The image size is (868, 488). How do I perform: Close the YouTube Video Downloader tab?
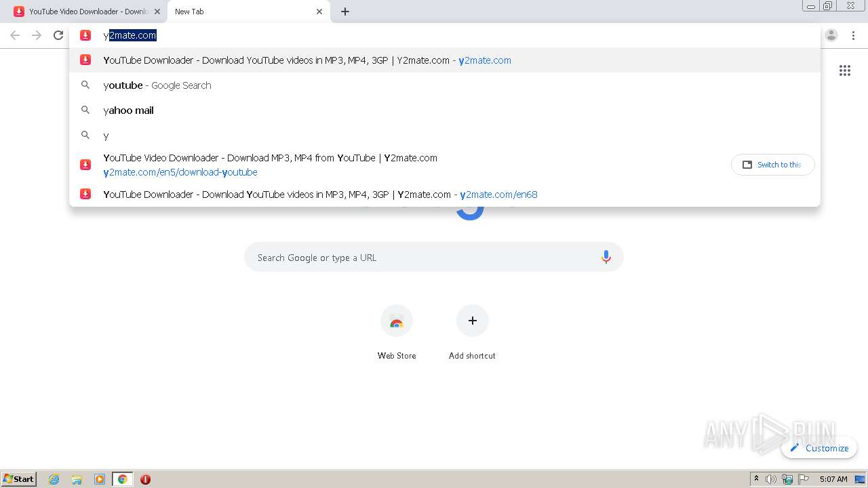point(157,12)
